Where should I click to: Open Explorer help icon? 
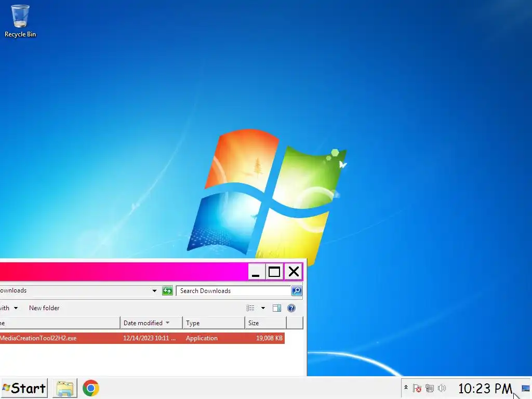(x=291, y=308)
